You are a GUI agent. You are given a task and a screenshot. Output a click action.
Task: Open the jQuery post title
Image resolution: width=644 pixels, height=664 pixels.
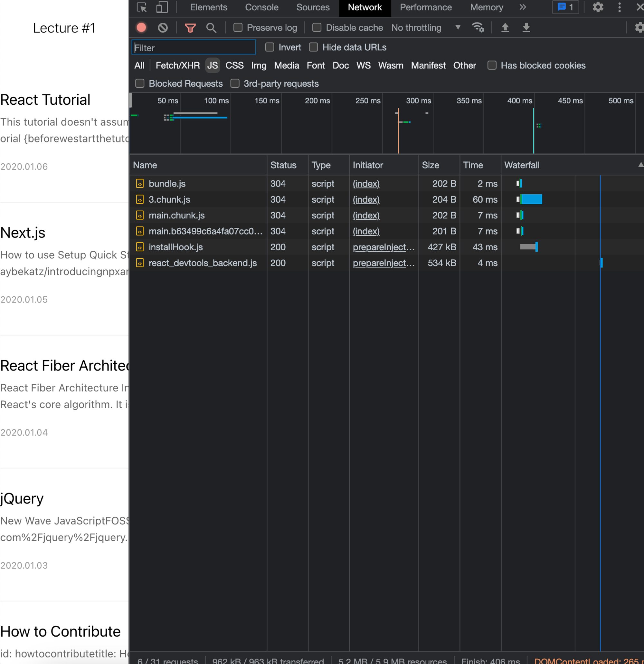pyautogui.click(x=22, y=499)
